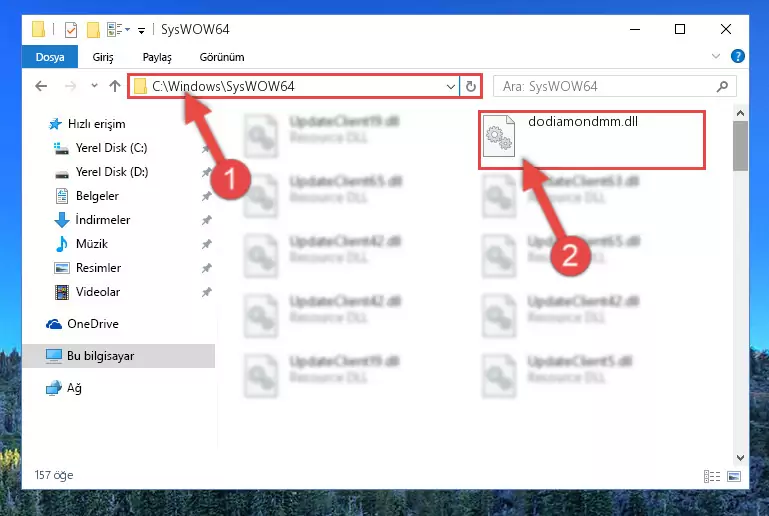Open Help with the blue question icon
The height and width of the screenshot is (516, 769).
(737, 56)
